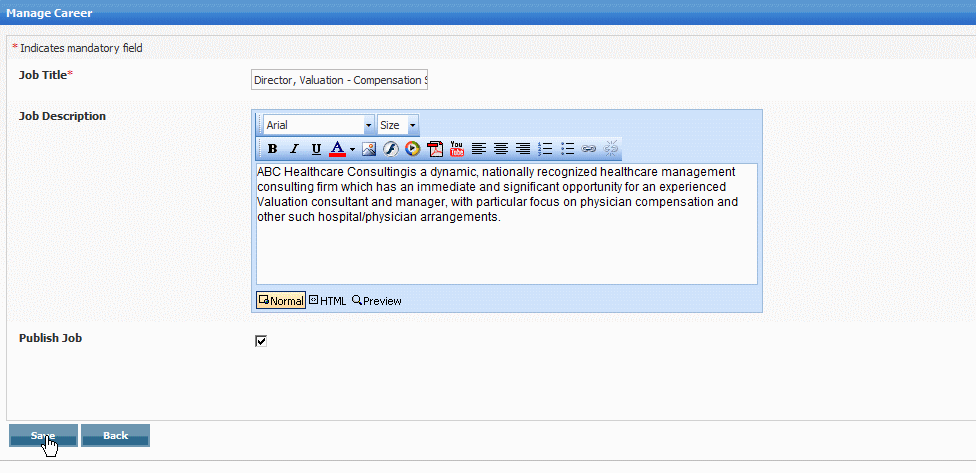
Task: Save the career entry
Action: click(x=43, y=436)
